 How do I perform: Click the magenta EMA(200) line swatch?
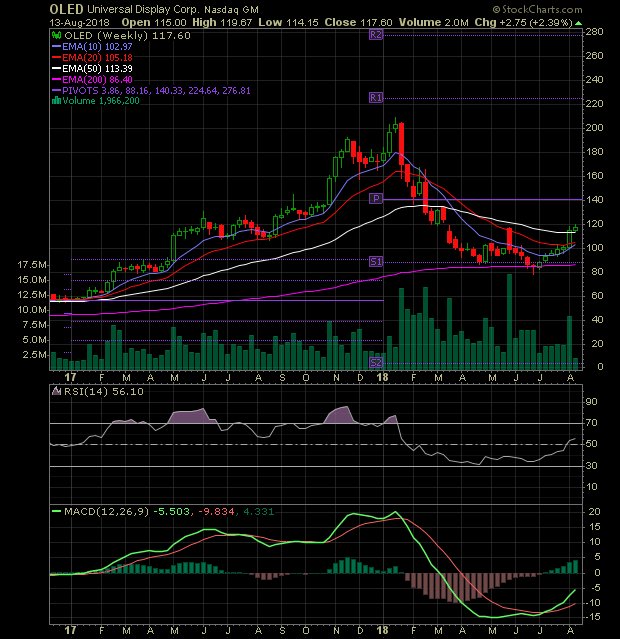56,79
